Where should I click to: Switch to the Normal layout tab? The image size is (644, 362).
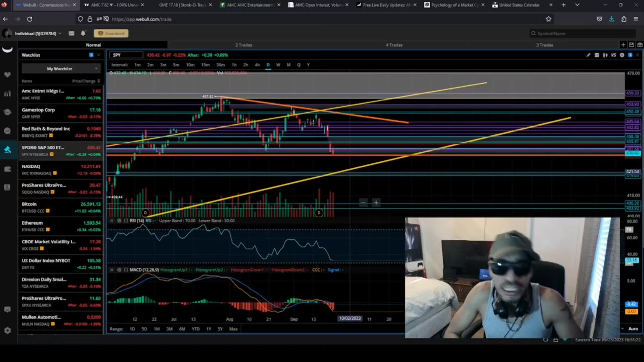pyautogui.click(x=93, y=45)
